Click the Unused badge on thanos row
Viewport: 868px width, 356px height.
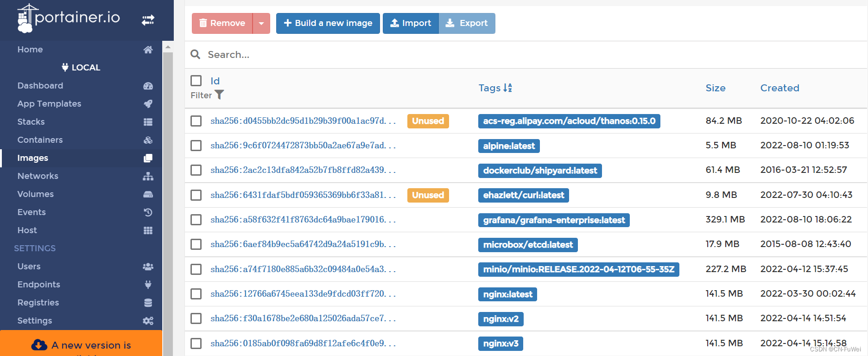(428, 121)
